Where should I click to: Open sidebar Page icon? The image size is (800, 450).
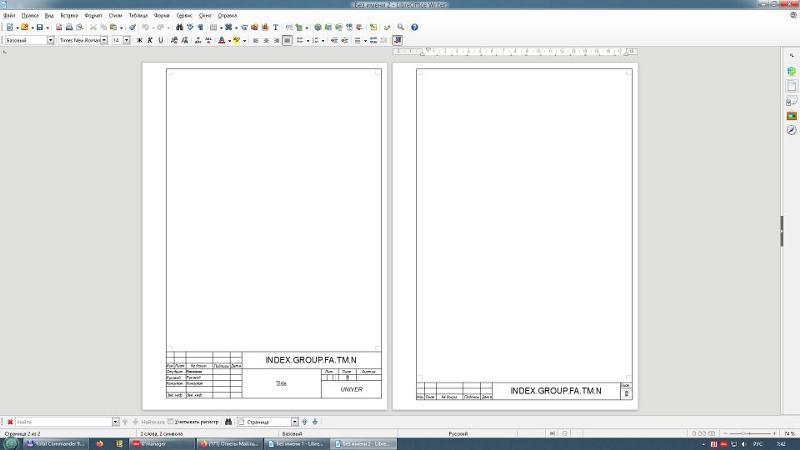point(791,86)
